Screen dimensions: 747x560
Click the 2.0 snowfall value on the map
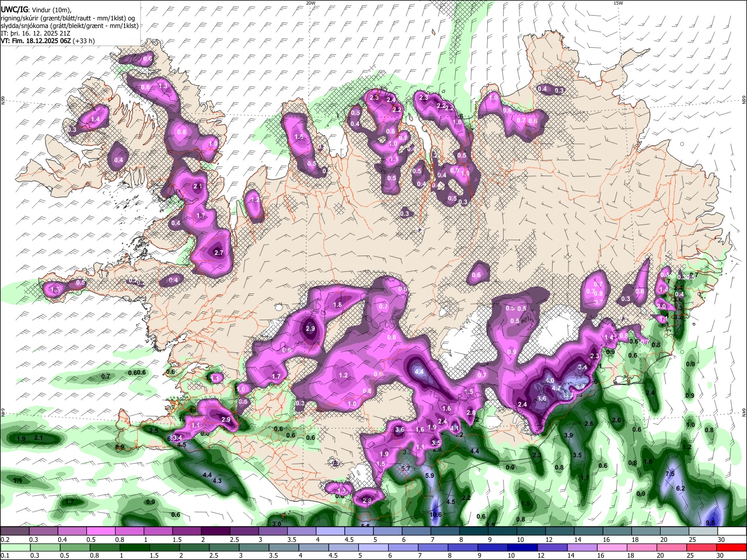(661, 306)
